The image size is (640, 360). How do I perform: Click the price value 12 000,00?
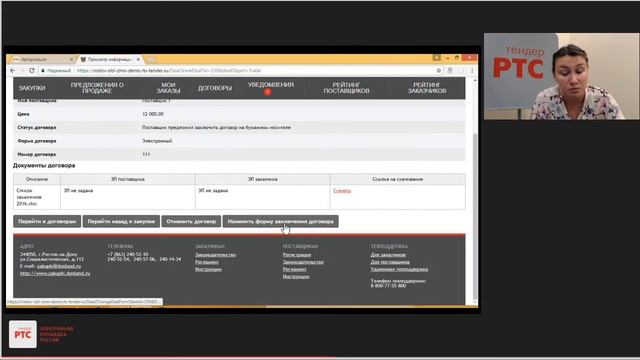tap(153, 114)
